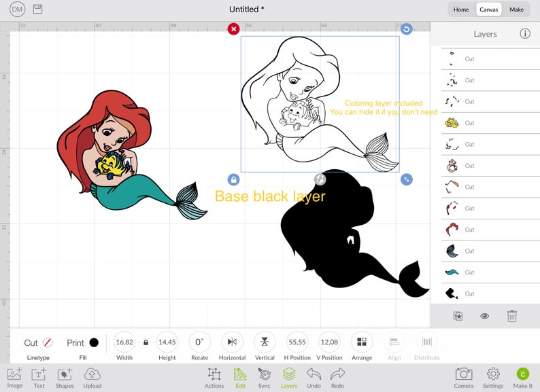Insert a shape with the Shapes tool
The height and width of the screenshot is (392, 540).
(x=65, y=378)
